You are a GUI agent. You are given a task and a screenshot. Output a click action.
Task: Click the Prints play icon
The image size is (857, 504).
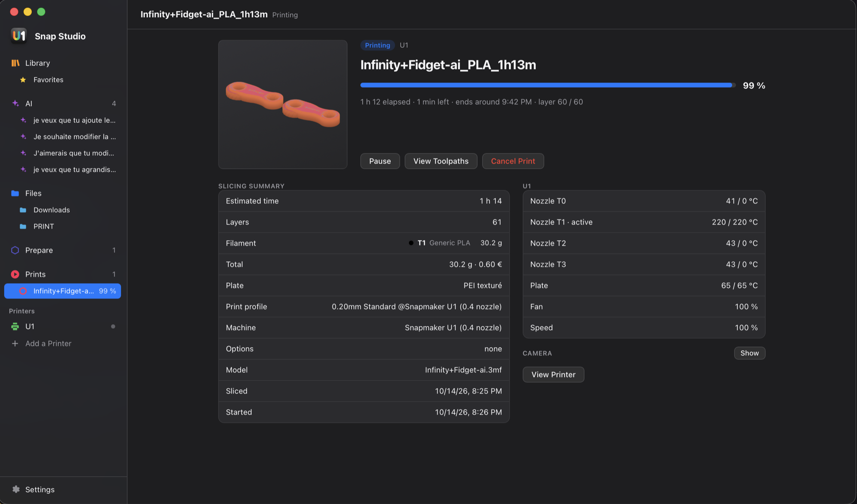tap(15, 274)
